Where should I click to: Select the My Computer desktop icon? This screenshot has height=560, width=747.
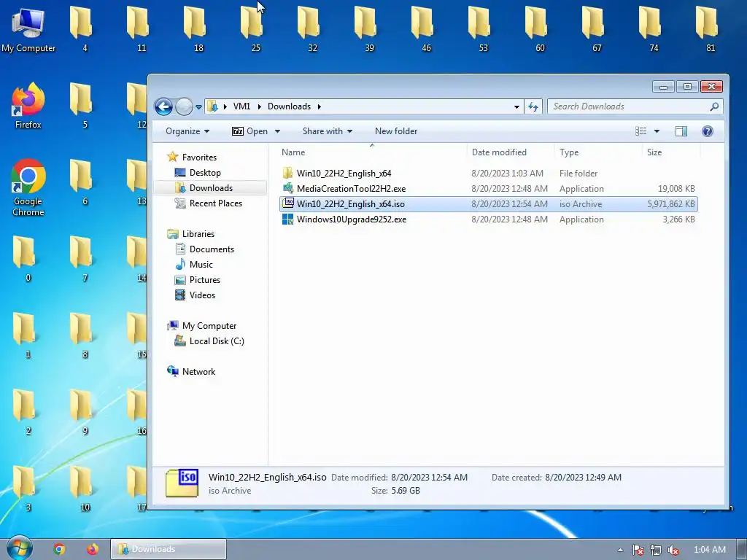tap(28, 29)
